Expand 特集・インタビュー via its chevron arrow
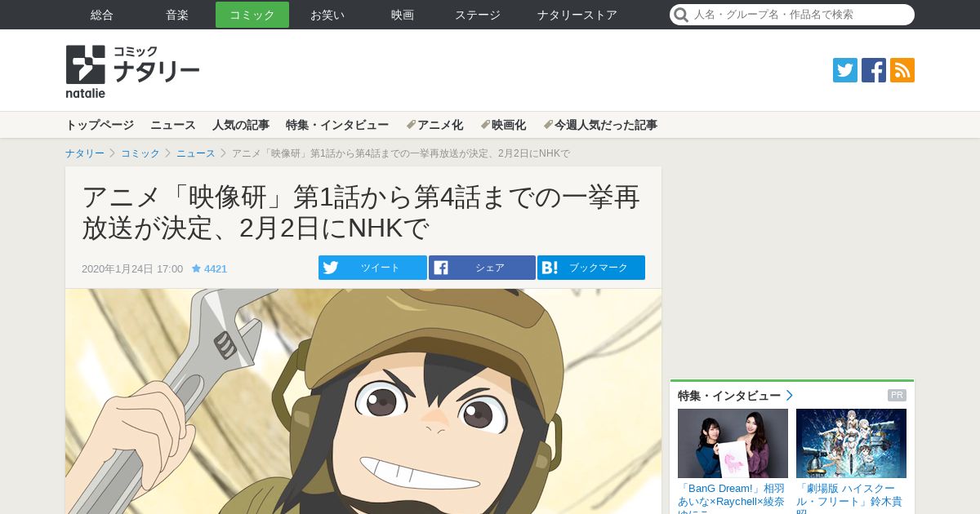The height and width of the screenshot is (514, 980). [x=790, y=396]
